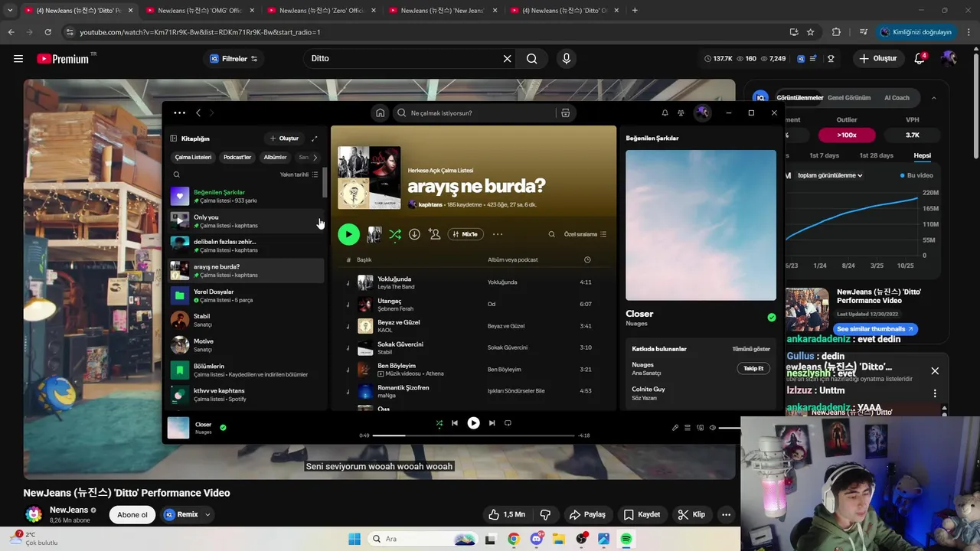Adjust the Spotify volume slider
This screenshot has height=551, width=980.
[x=730, y=428]
